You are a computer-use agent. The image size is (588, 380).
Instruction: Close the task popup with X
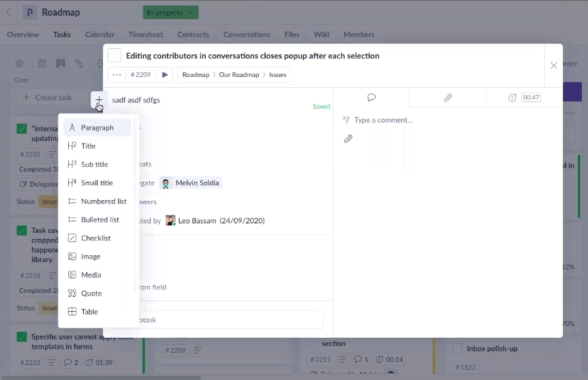[x=553, y=65]
